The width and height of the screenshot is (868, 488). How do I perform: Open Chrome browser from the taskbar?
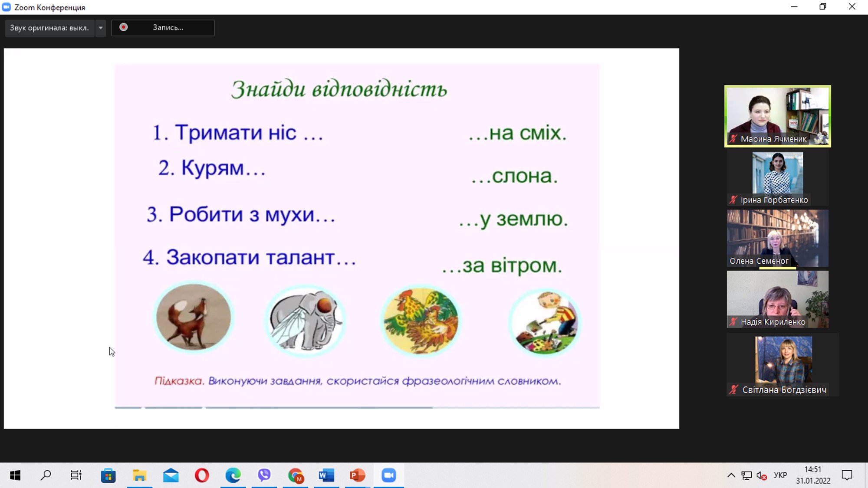[296, 475]
